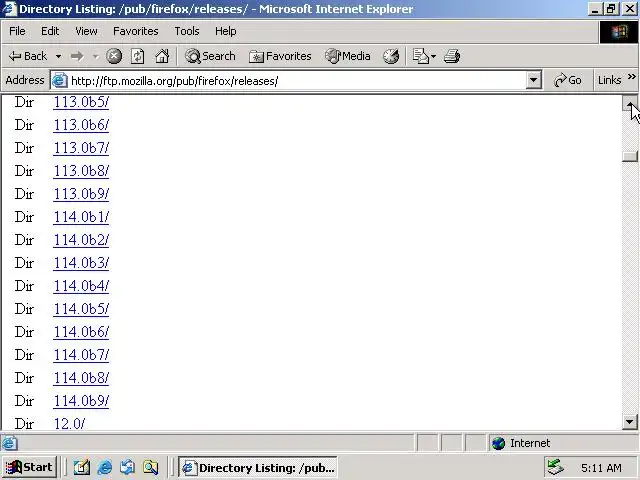Viewport: 640px width, 480px height.
Task: Open the Back history dropdown arrow
Action: point(58,56)
